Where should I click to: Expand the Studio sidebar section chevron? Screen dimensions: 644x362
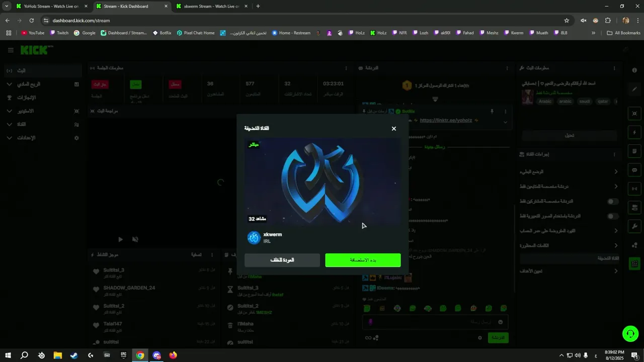click(x=9, y=111)
